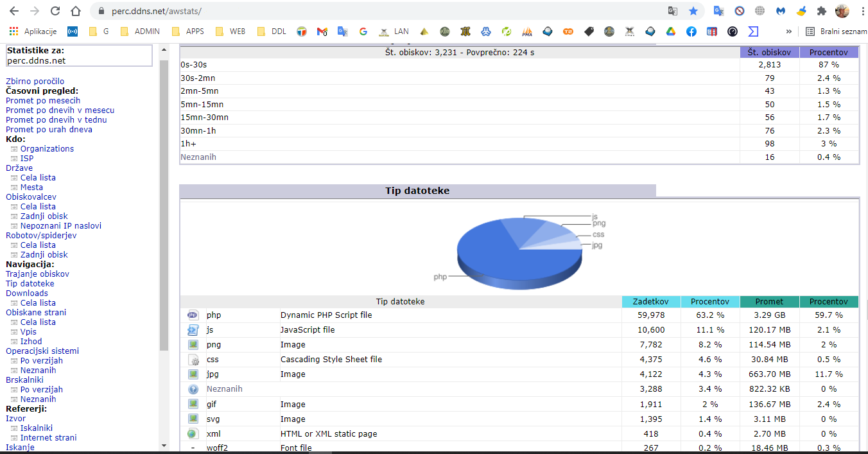Open the APPS bookmarks folder
The image size is (868, 454).
[x=187, y=31]
